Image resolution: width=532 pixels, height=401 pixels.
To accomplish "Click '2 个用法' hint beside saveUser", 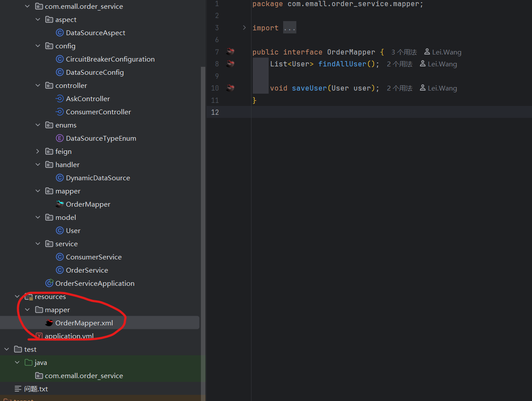I will (400, 88).
